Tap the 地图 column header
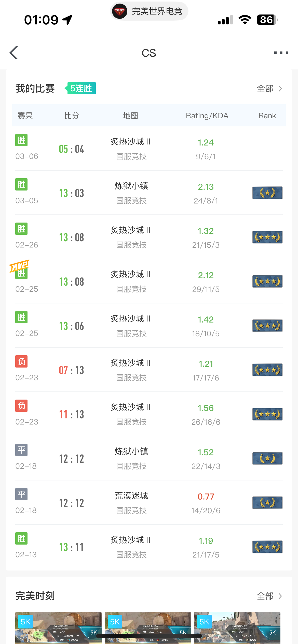Image resolution: width=298 pixels, height=644 pixels. click(x=130, y=116)
